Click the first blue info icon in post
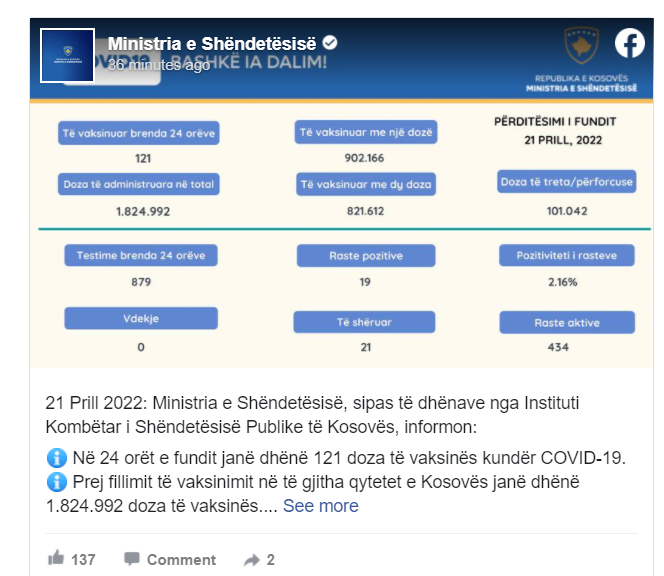The width and height of the screenshot is (664, 576). click(x=55, y=458)
